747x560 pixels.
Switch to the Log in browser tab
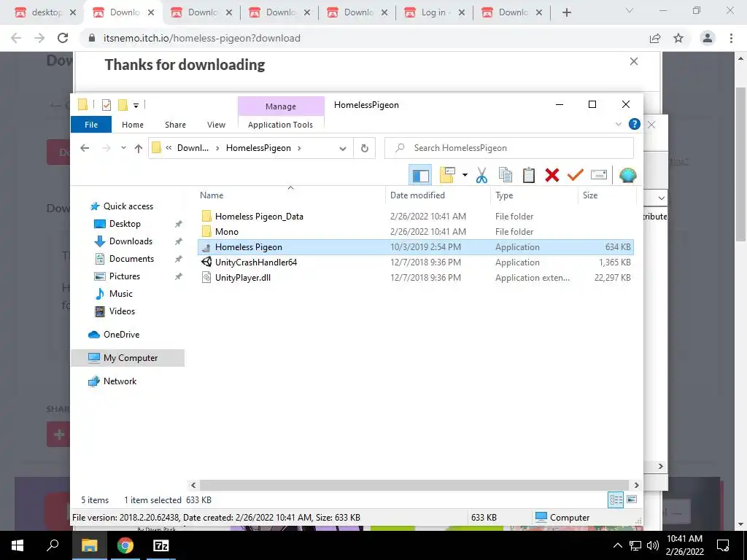coord(433,13)
